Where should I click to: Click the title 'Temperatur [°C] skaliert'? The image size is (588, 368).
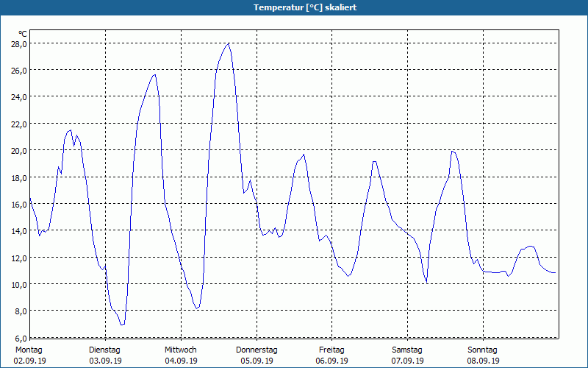pyautogui.click(x=305, y=7)
